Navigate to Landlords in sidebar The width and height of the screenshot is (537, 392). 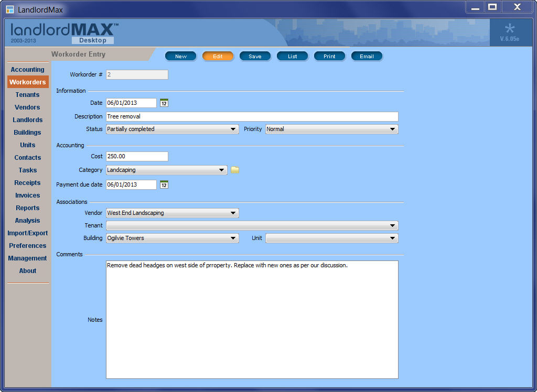(27, 120)
